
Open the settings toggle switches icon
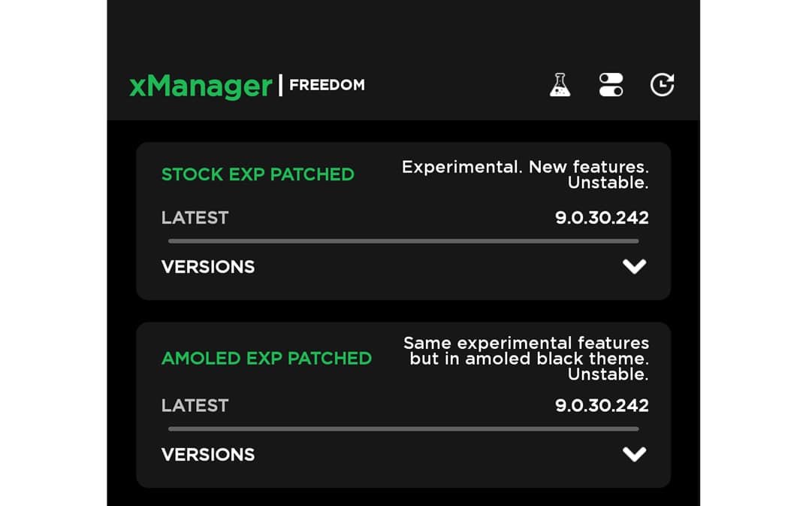point(611,85)
